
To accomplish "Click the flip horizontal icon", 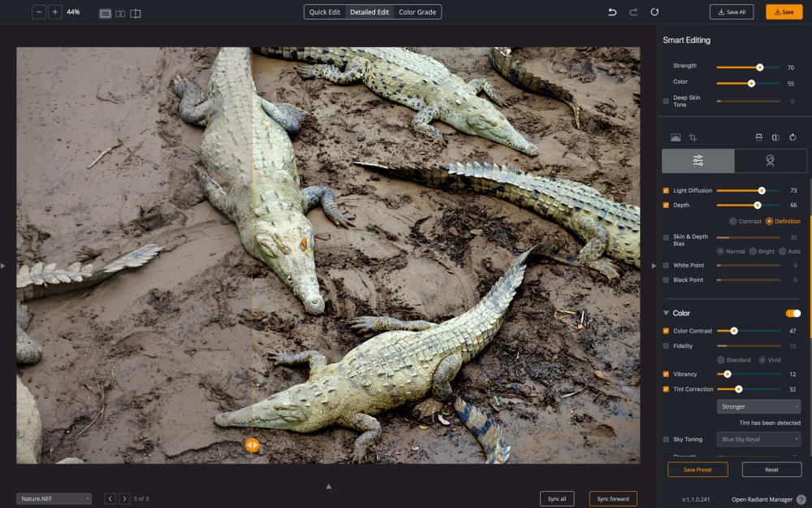I will tap(775, 137).
